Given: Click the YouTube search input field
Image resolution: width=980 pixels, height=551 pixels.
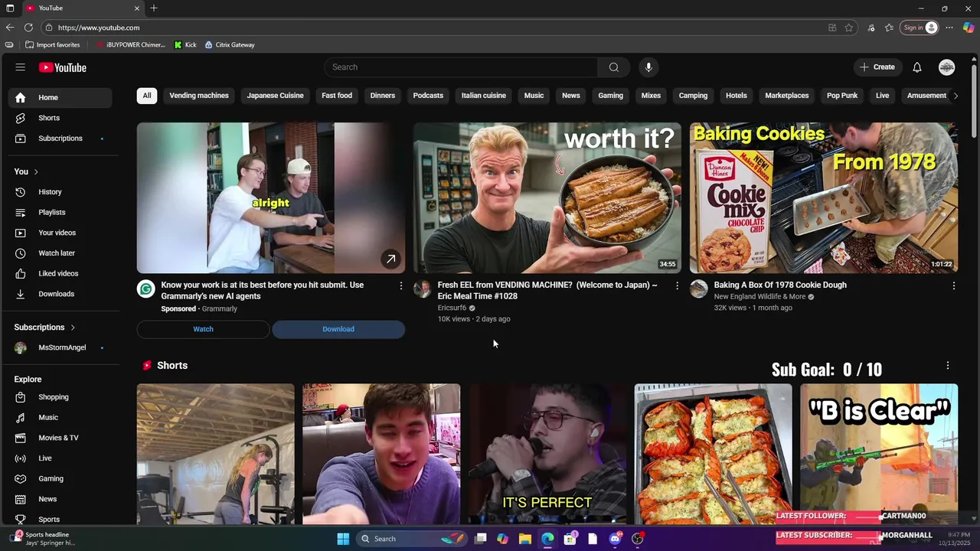Looking at the screenshot, I should point(461,67).
